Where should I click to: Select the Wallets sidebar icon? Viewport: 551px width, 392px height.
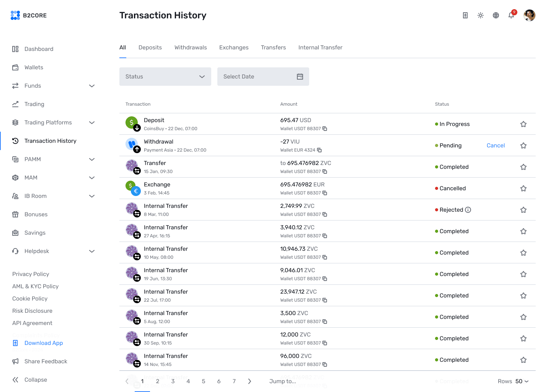15,67
